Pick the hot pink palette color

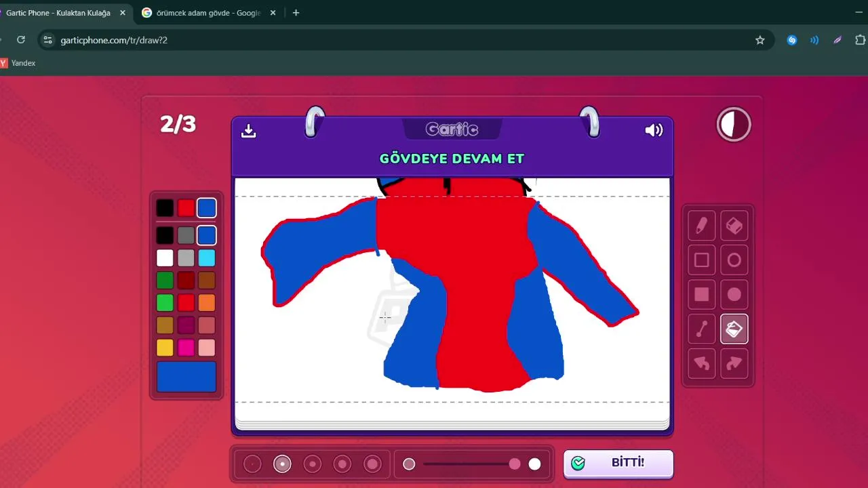point(186,348)
